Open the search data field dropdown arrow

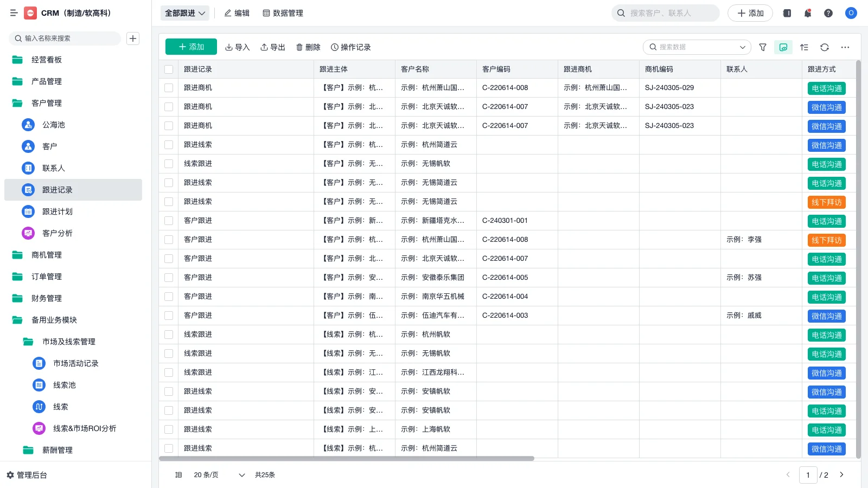tap(743, 47)
